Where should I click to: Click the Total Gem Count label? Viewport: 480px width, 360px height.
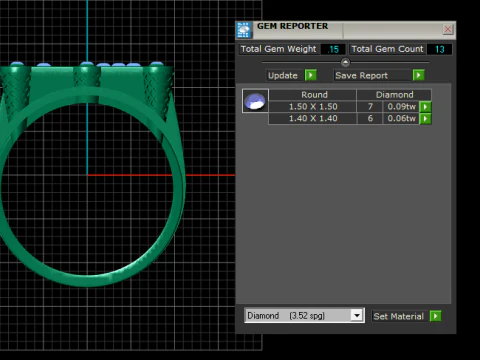click(x=387, y=49)
